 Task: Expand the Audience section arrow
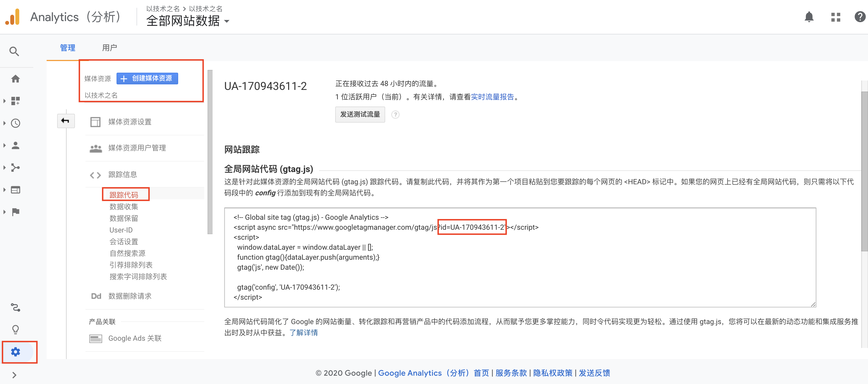tap(4, 145)
